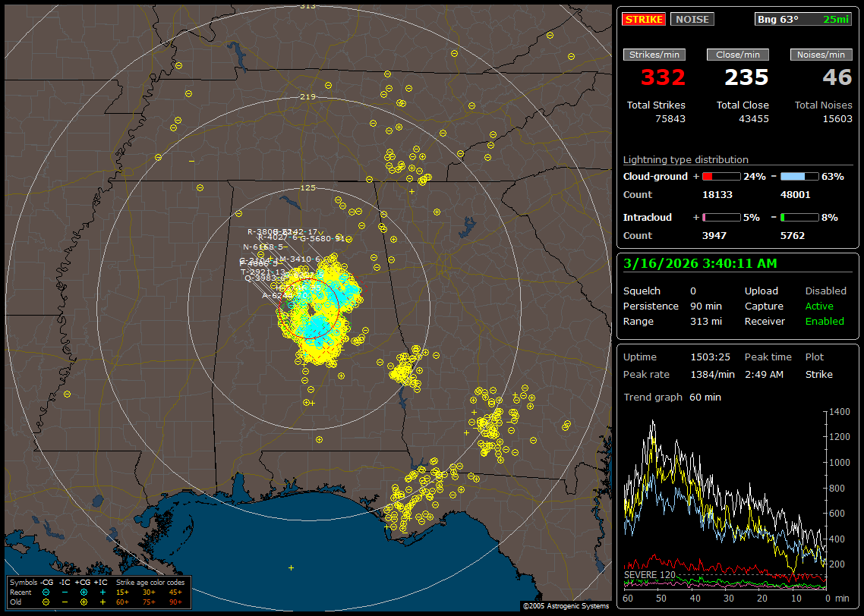Select storm cell label G-5680
This screenshot has height=616, width=864.
tap(317, 238)
